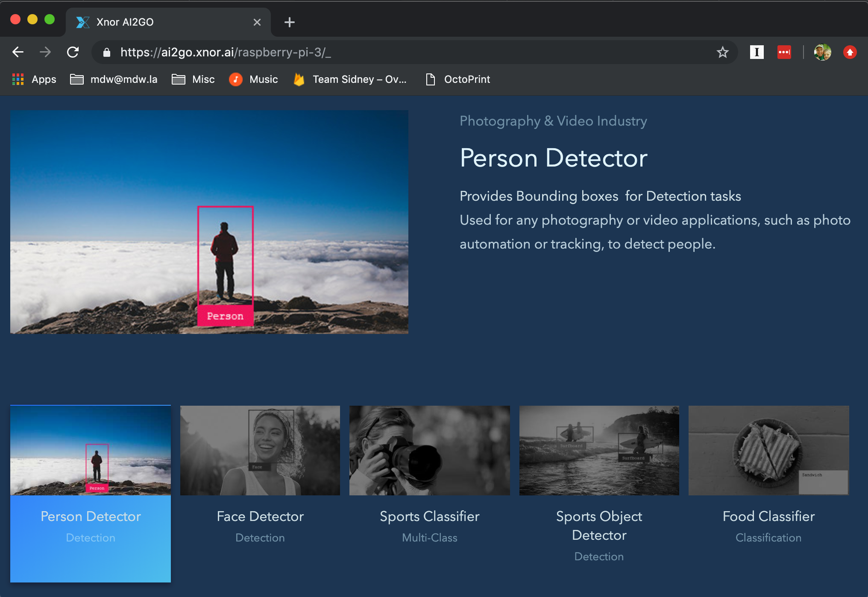Select the Xnor AI2GO tab

(162, 22)
